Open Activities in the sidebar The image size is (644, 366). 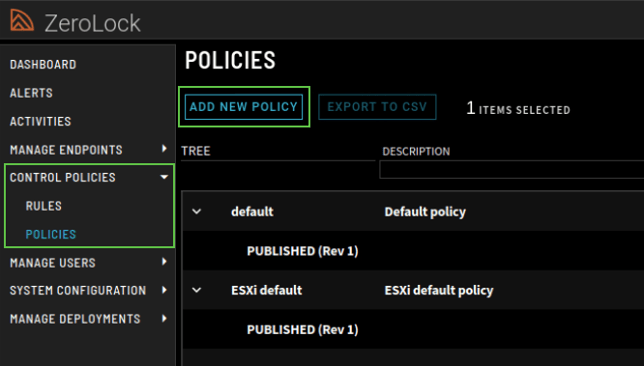coord(40,122)
